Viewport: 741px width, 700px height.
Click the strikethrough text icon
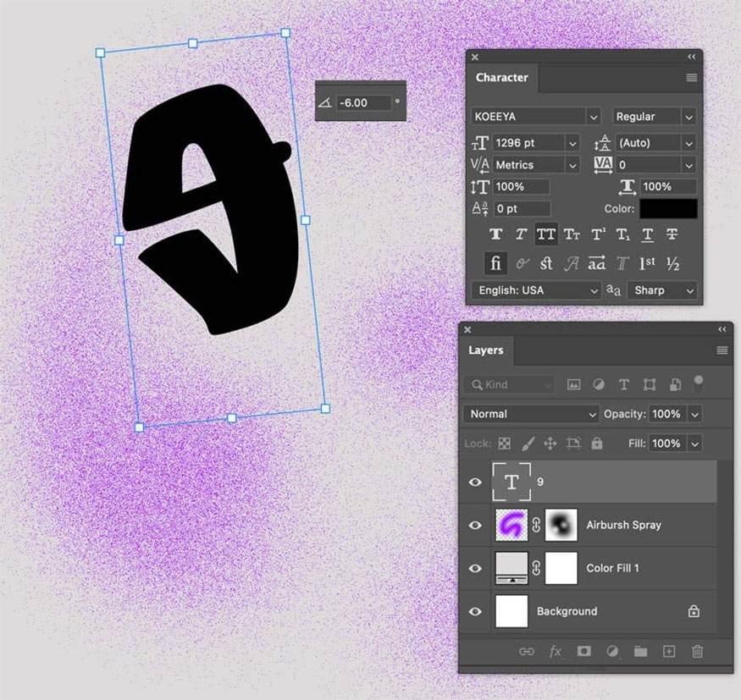pos(672,234)
